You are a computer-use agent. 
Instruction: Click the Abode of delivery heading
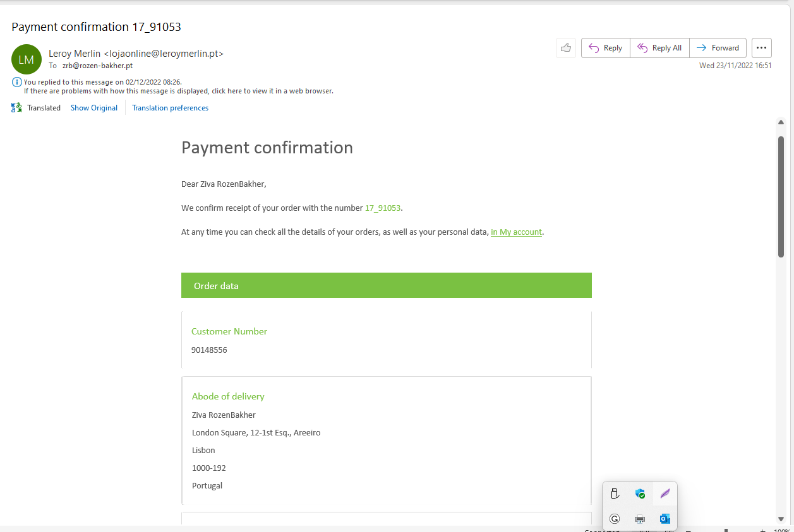pos(228,396)
